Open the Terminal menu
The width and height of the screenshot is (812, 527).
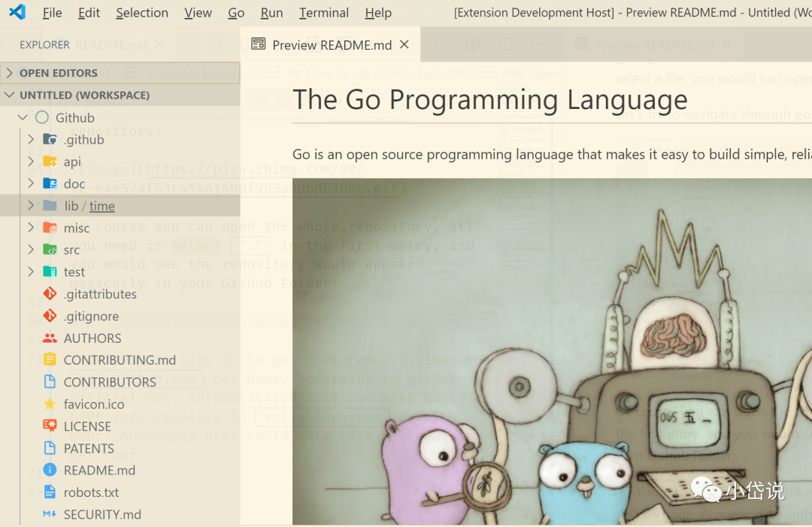pyautogui.click(x=323, y=13)
